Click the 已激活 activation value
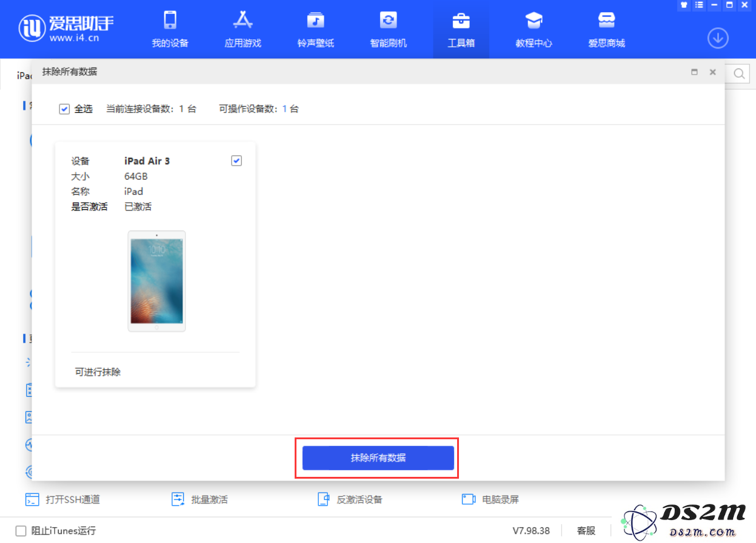Image resolution: width=756 pixels, height=543 pixels. point(138,207)
